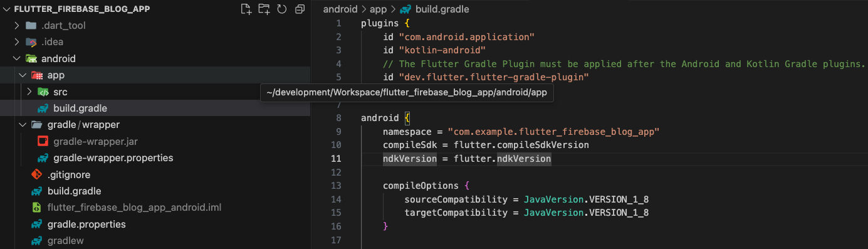Click the git icon beside .gitignore
The image size is (868, 249).
[36, 174]
